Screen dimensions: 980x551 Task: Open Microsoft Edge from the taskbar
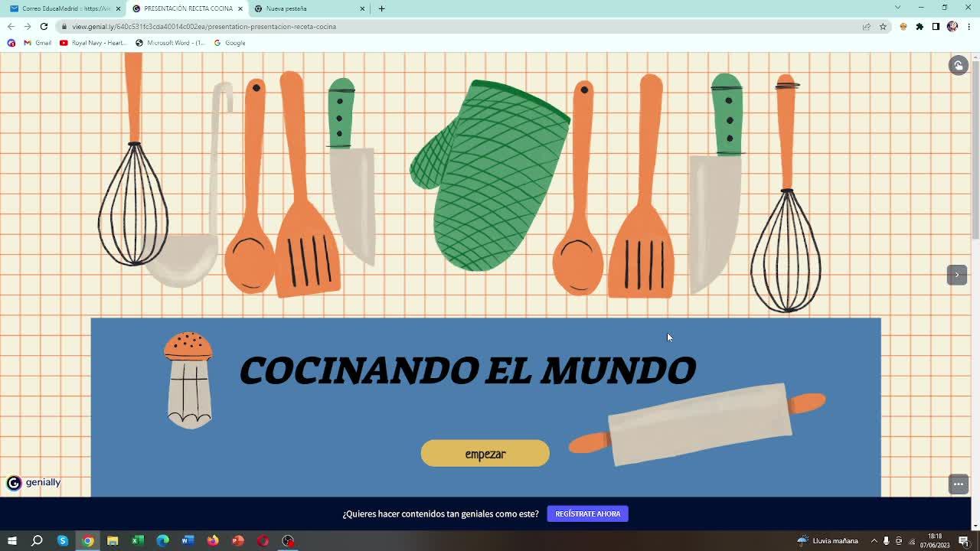pyautogui.click(x=163, y=540)
